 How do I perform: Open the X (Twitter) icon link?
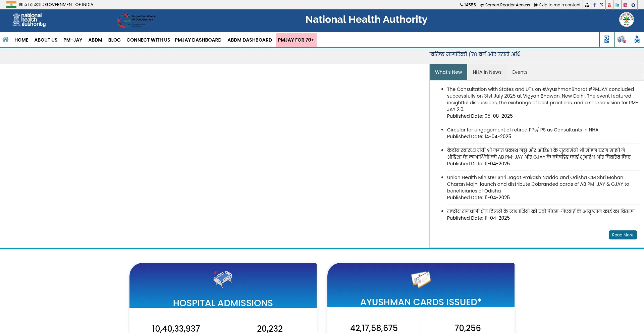pos(602,5)
